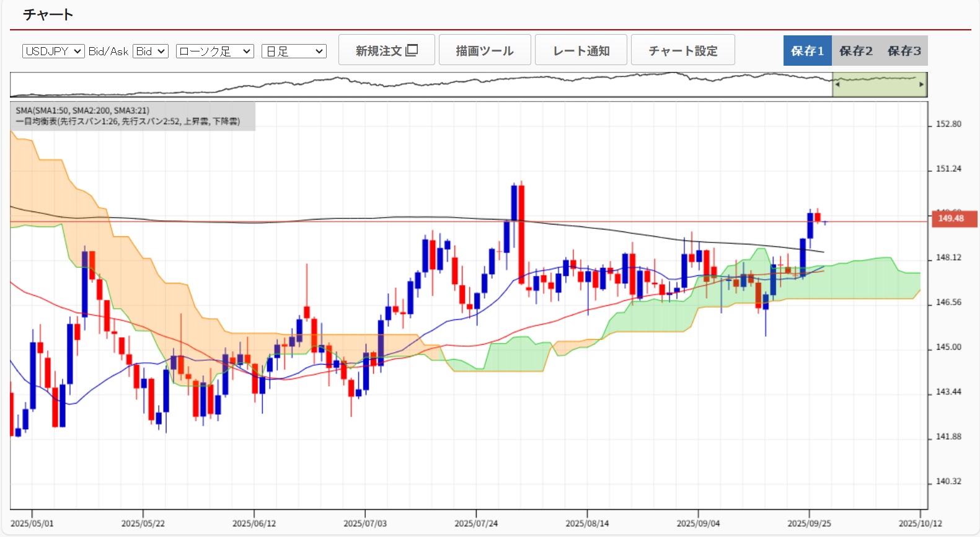Image resolution: width=980 pixels, height=537 pixels.
Task: Click the 2025/06/12 date axis label
Action: click(x=254, y=523)
